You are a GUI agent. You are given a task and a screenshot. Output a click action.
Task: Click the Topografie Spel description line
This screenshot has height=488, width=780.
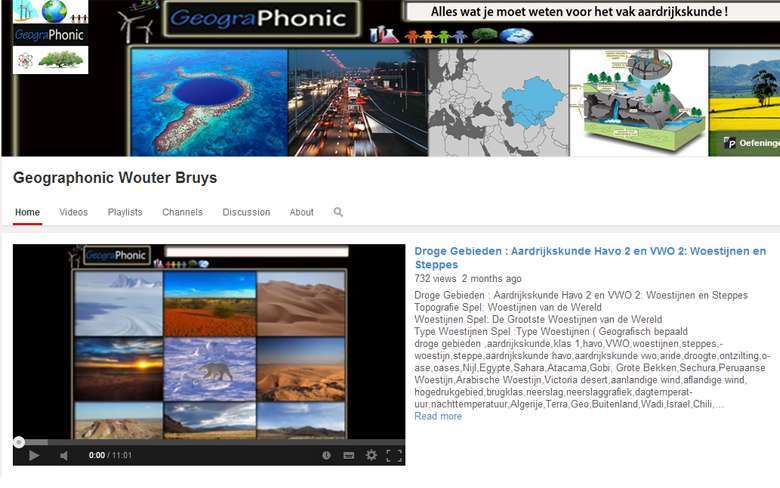(x=508, y=307)
